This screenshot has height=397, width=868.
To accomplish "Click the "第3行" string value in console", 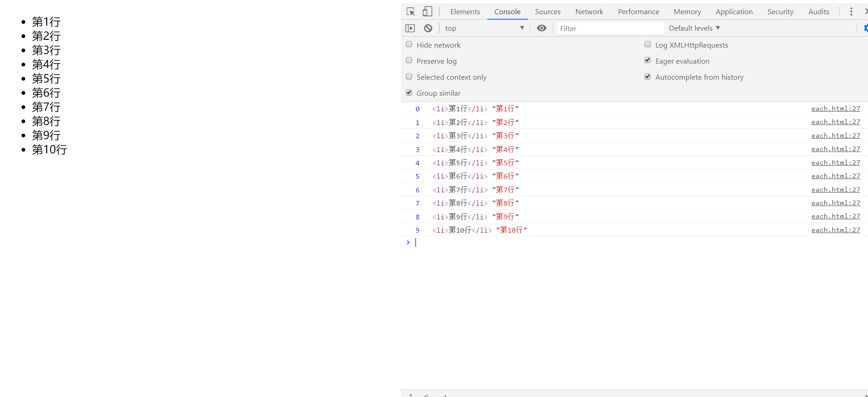I will click(506, 136).
